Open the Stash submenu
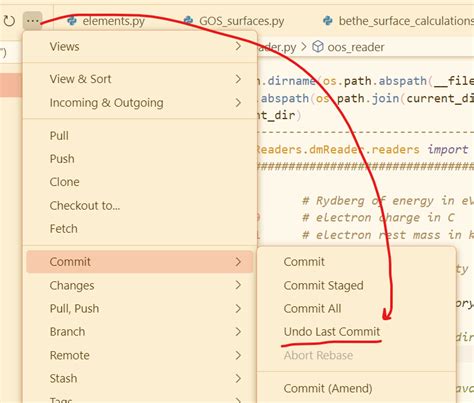Viewport: 474px width, 403px height. click(140, 378)
